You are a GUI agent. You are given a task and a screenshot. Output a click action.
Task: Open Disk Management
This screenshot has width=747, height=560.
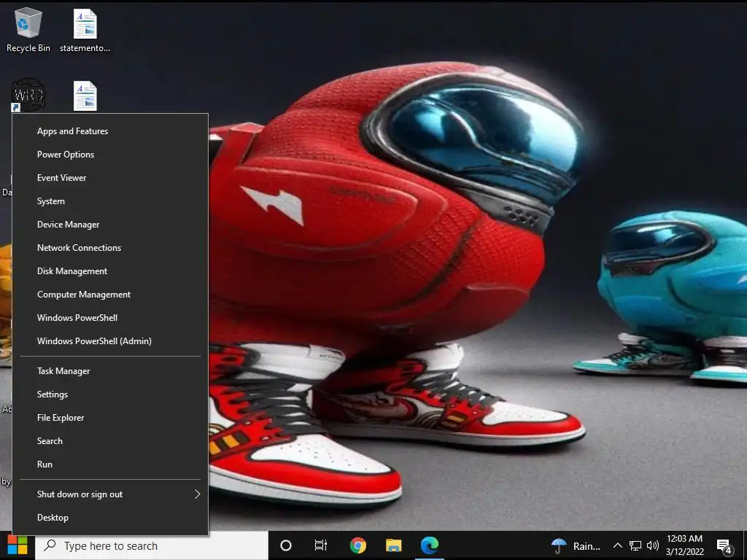click(x=110, y=271)
